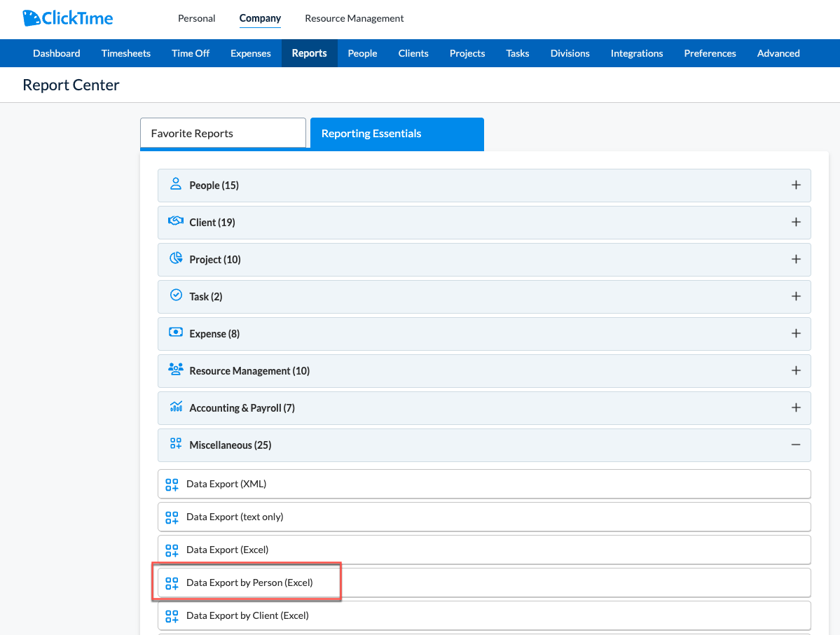Viewport: 840px width, 635px height.
Task: Click the People (15) category label
Action: (214, 186)
